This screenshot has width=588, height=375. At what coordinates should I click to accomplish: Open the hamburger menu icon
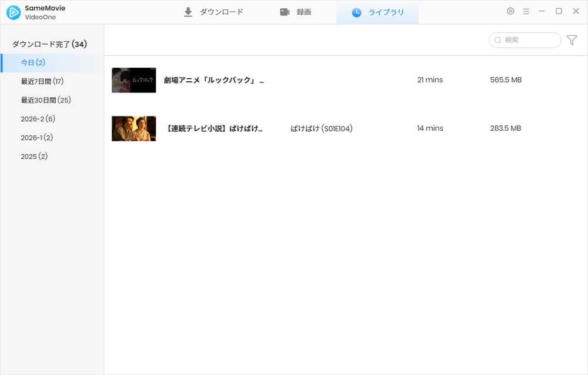point(526,11)
